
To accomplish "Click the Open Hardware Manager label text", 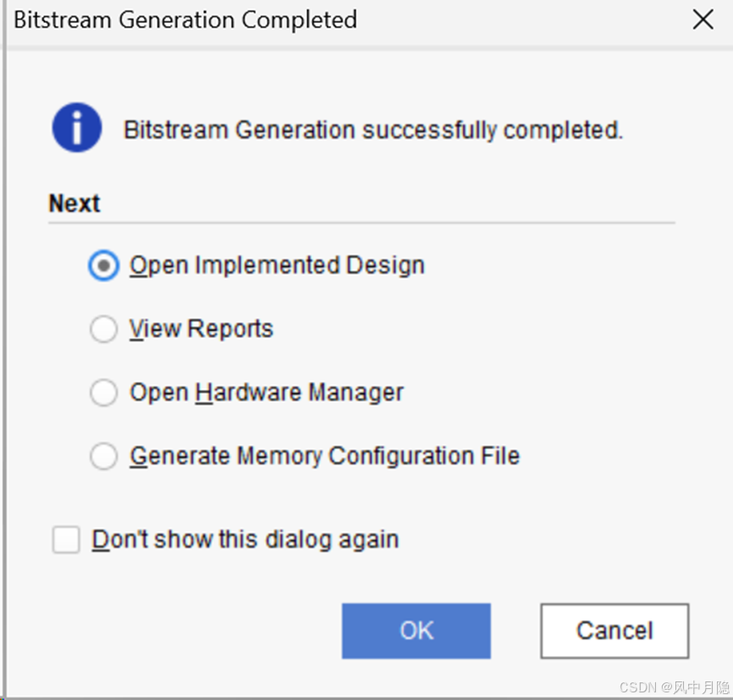I will pos(266,392).
